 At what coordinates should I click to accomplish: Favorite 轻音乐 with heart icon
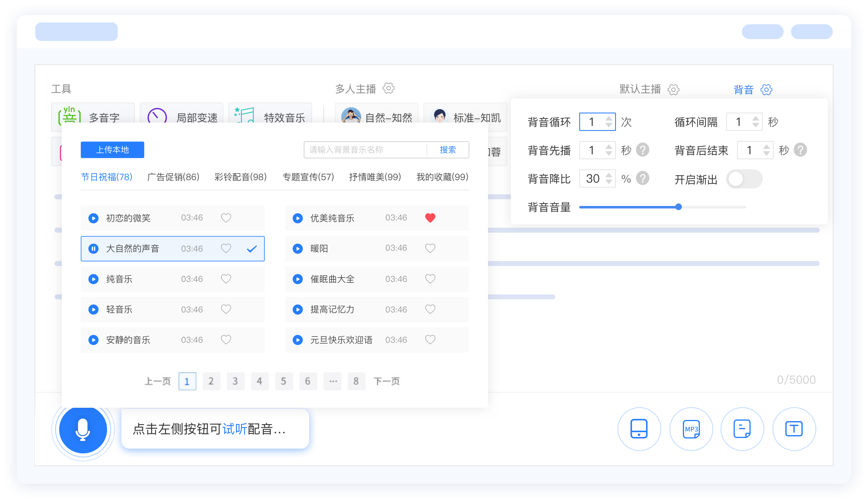pyautogui.click(x=226, y=309)
